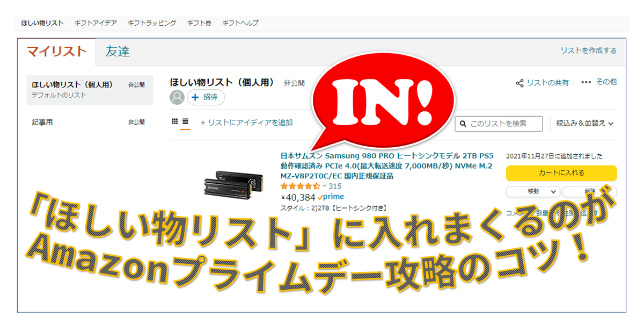This screenshot has height=324, width=644.
Task: Click the ¥40,384 price text
Action: (297, 197)
